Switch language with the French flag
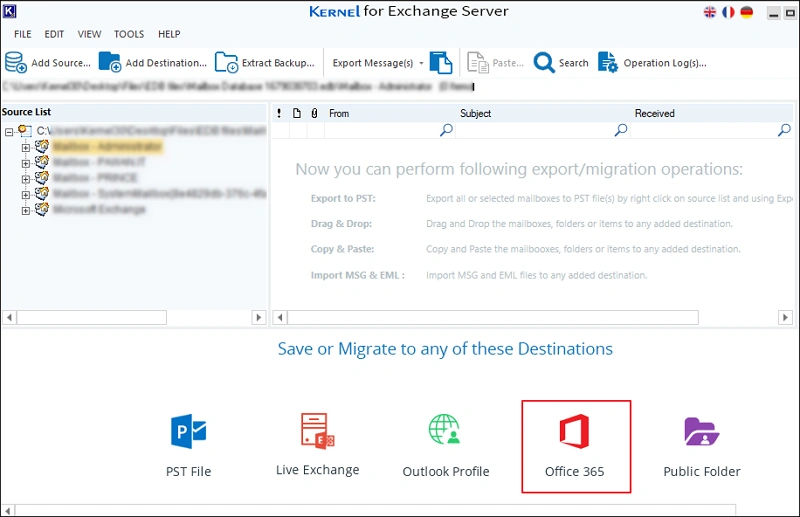The image size is (800, 517). click(728, 12)
